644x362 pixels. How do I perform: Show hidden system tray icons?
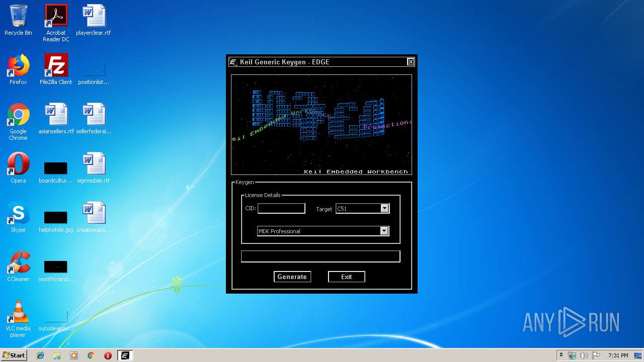tap(561, 355)
